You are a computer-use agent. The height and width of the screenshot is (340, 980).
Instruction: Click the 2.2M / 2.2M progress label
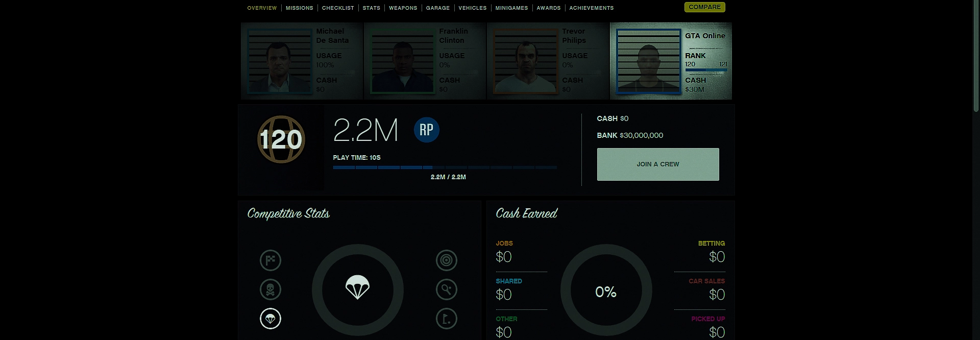coord(448,177)
